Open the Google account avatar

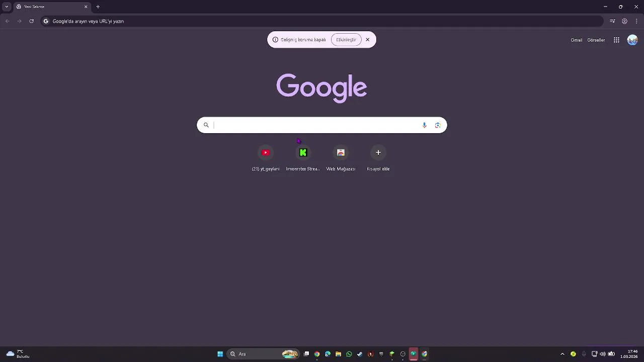(632, 40)
